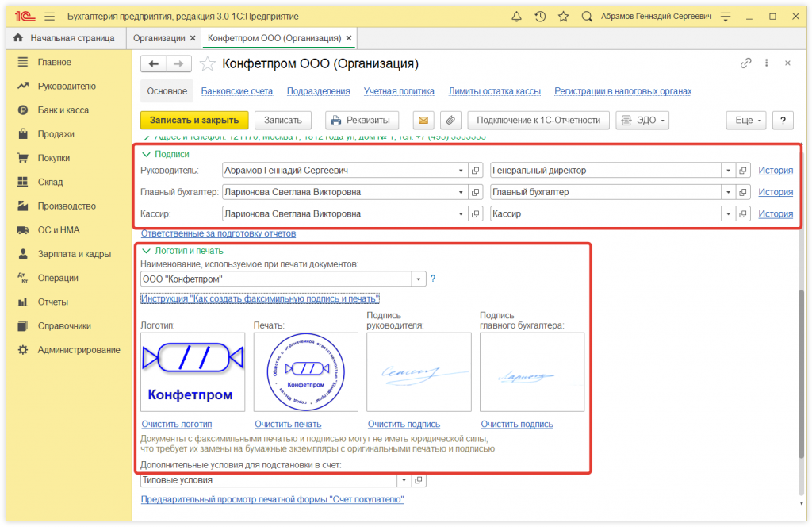Click the favorites star in title bar
Screen dimensions: 812x527
pos(563,17)
